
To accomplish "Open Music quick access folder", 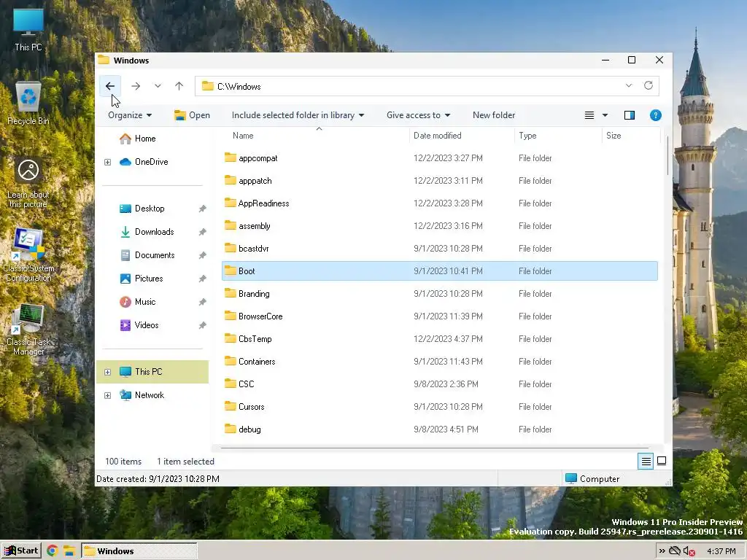I will point(138,302).
